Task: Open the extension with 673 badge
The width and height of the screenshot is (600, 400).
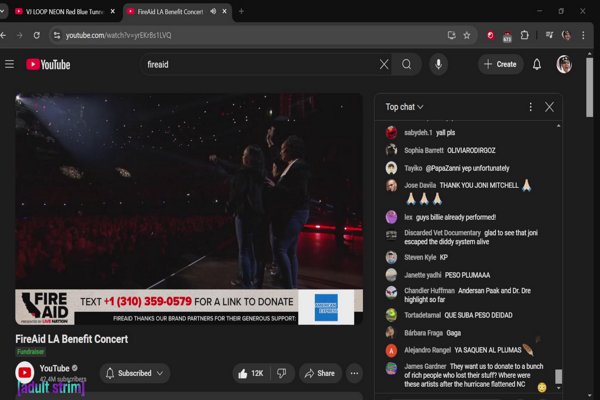Action: pyautogui.click(x=507, y=36)
